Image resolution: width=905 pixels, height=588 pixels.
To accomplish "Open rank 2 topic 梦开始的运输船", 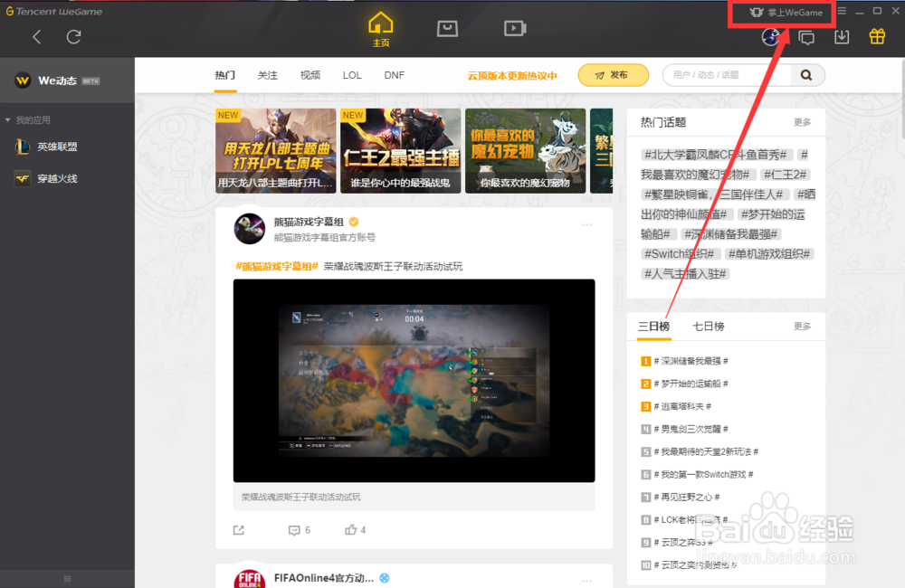I will click(691, 384).
